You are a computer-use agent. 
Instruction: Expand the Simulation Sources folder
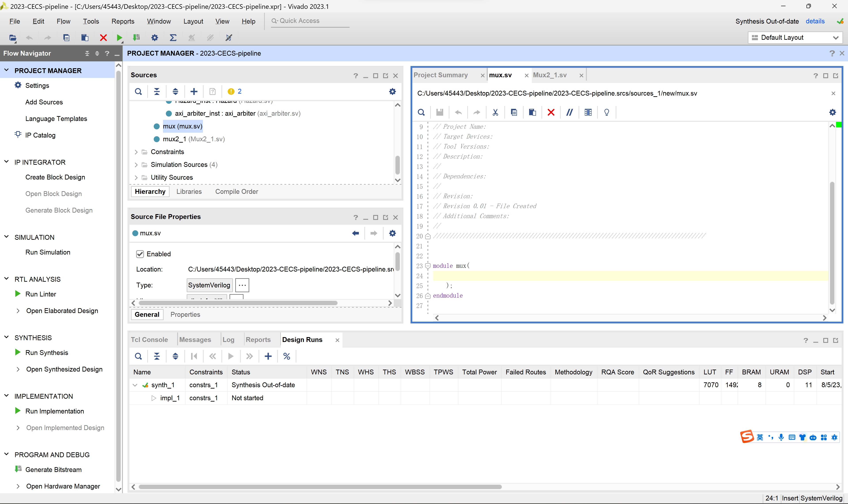coord(136,165)
